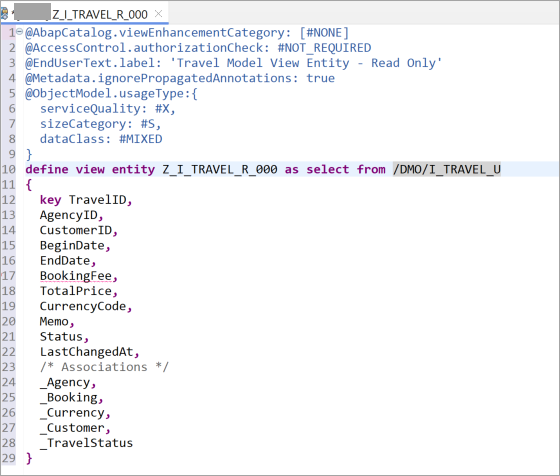Screen dimensions: 560x476
Task: Click the _TravelStatus association
Action: (x=86, y=443)
